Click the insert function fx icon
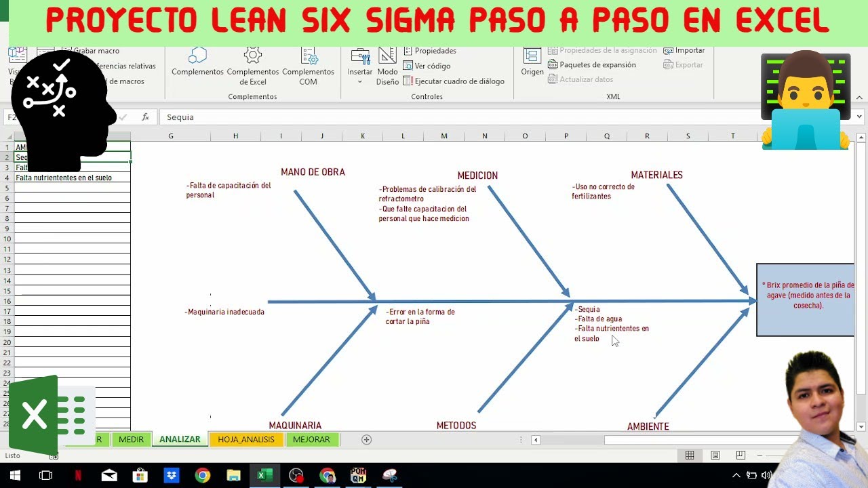The width and height of the screenshot is (868, 488). [145, 117]
